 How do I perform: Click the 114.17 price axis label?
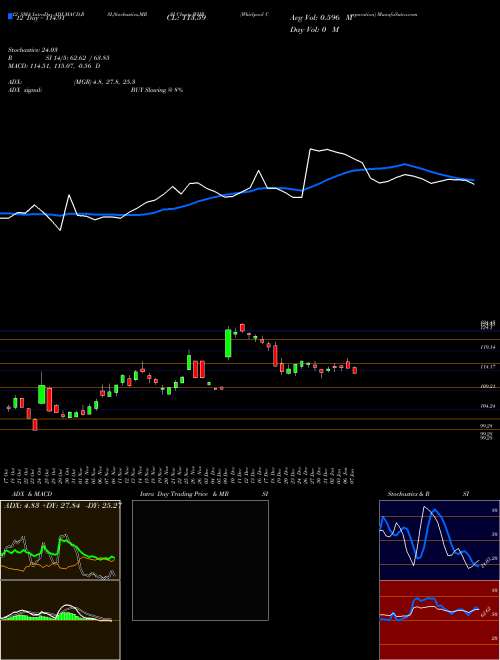coord(488,367)
